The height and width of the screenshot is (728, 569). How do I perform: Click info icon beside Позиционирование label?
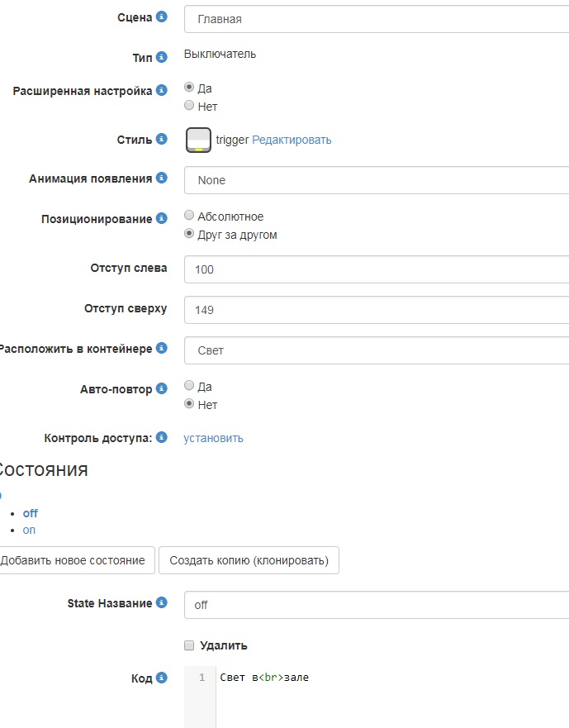(x=162, y=218)
